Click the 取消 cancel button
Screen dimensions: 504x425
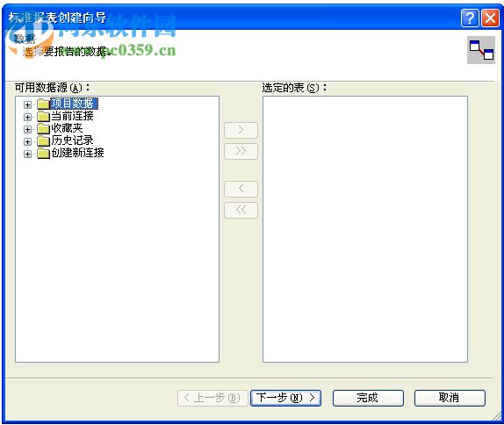(x=450, y=398)
